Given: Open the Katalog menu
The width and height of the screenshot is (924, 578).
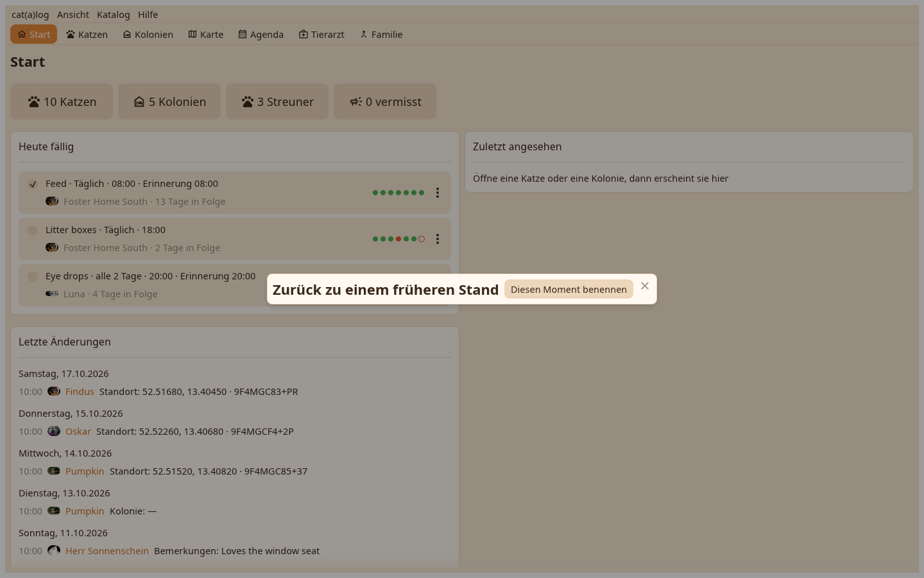Looking at the screenshot, I should [x=114, y=15].
